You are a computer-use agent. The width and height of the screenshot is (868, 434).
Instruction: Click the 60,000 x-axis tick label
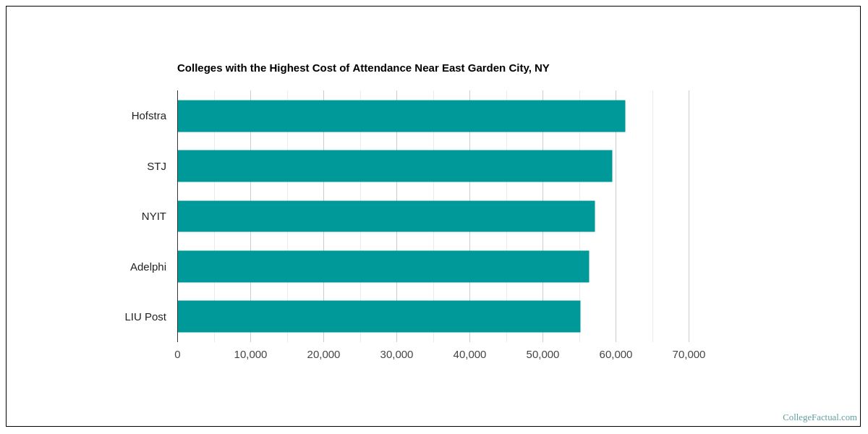pyautogui.click(x=616, y=354)
